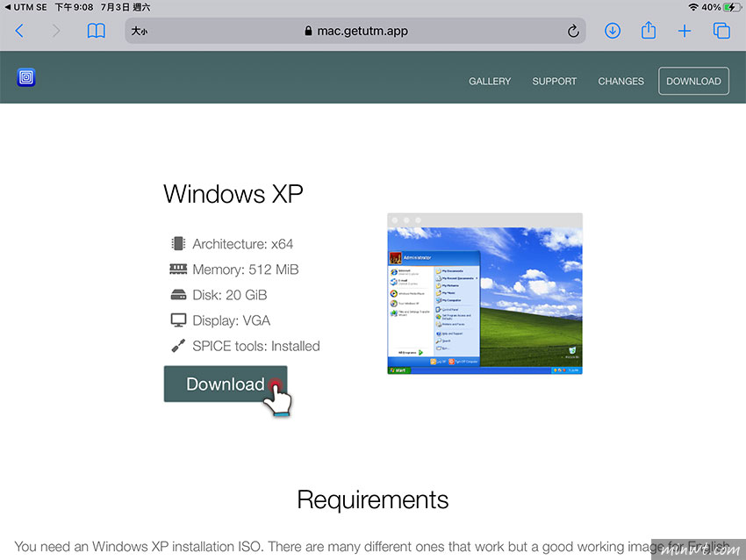
Task: Click the CPU chip architecture icon
Action: (x=178, y=244)
